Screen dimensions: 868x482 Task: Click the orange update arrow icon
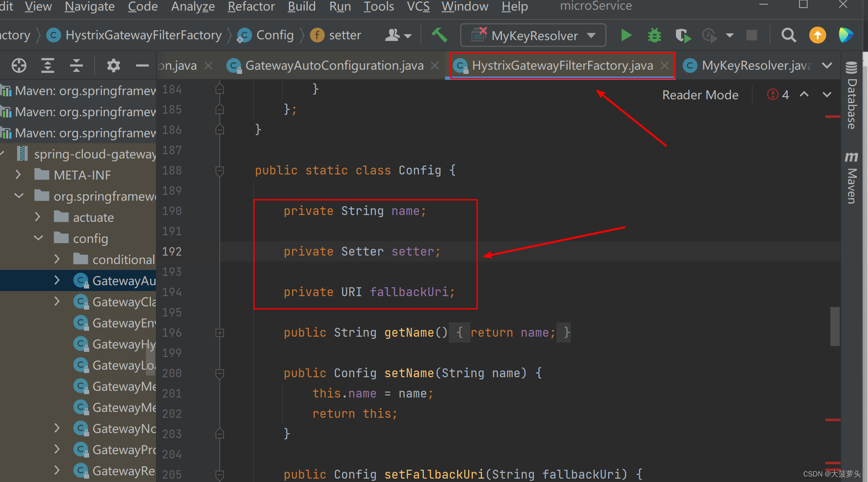tap(817, 35)
